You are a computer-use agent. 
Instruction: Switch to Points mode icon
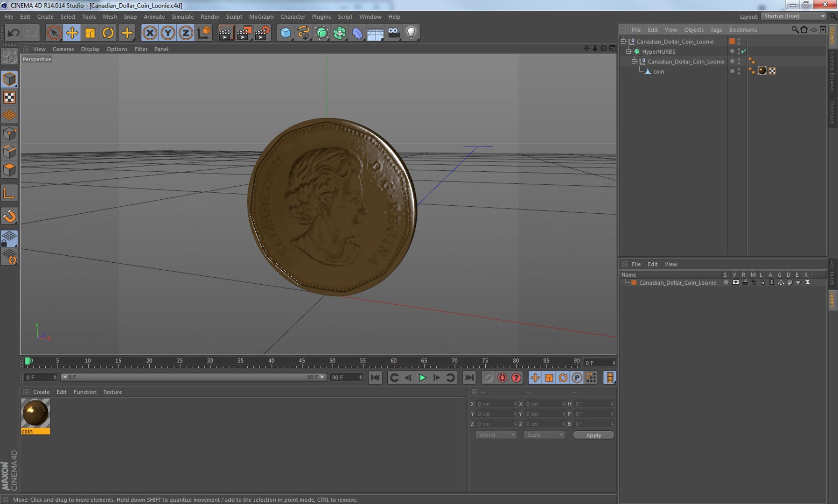9,134
